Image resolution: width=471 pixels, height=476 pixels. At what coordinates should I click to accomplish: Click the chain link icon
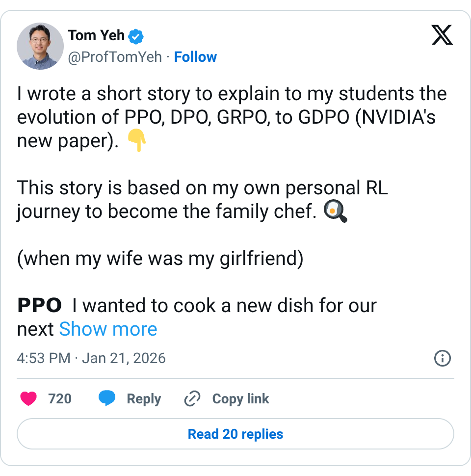tap(192, 398)
